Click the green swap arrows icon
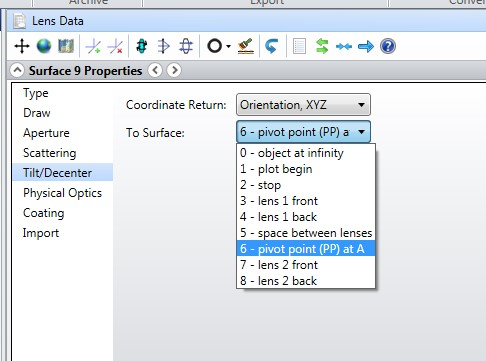This screenshot has height=361, width=486. tap(322, 46)
